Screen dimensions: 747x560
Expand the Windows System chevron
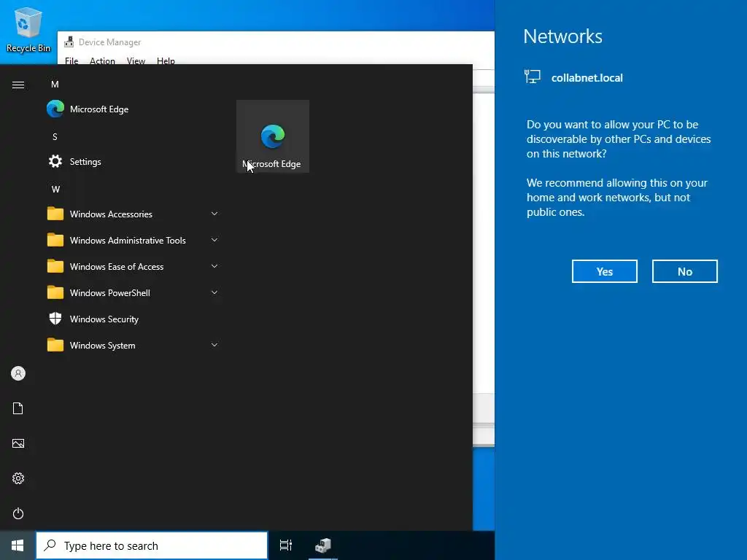pos(214,345)
